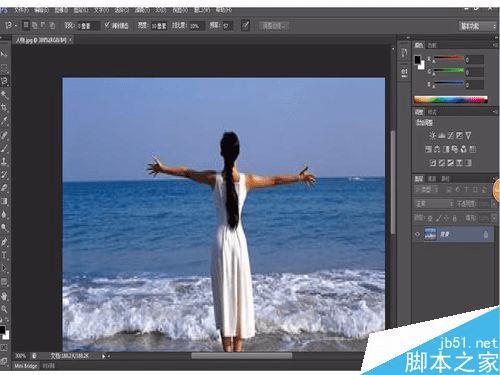500x375 pixels.
Task: Click the red (R) color slider
Action: click(x=448, y=59)
